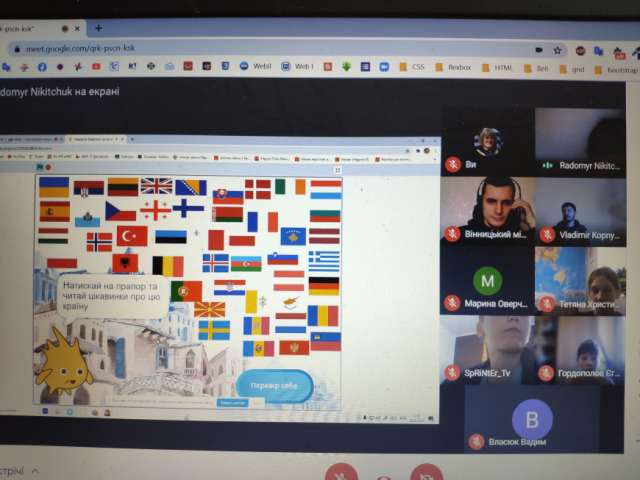Click the orange Scratch cat character

pos(63,357)
